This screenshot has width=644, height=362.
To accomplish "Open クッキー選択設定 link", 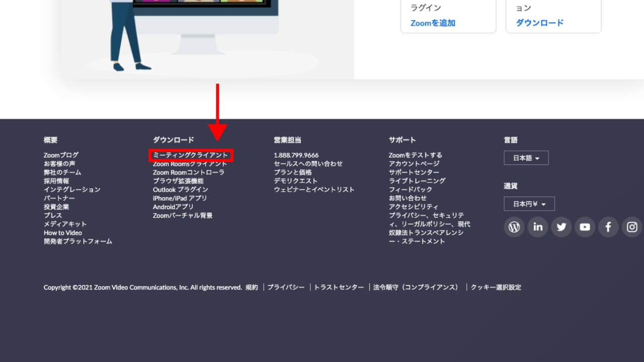I will click(496, 288).
